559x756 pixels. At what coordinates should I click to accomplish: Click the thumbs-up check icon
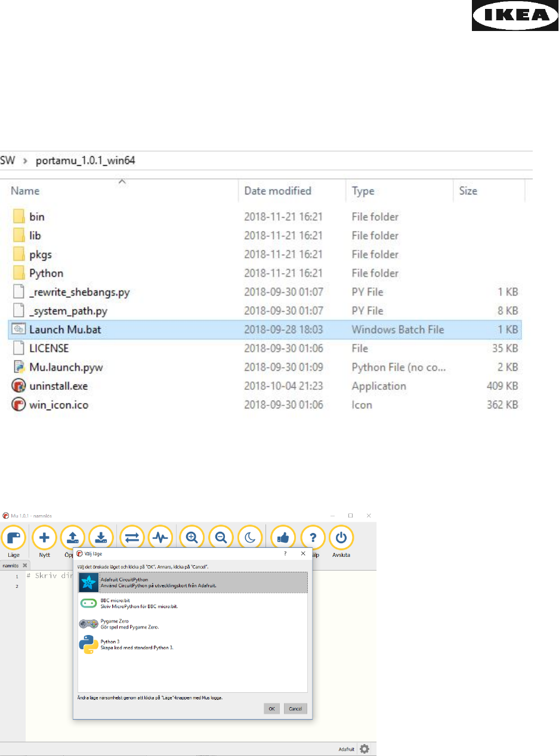coord(283,537)
